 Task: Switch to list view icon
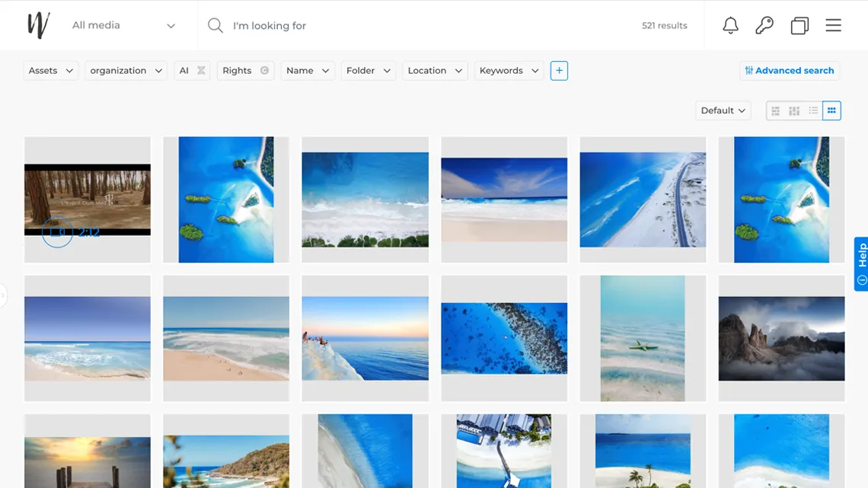(813, 110)
